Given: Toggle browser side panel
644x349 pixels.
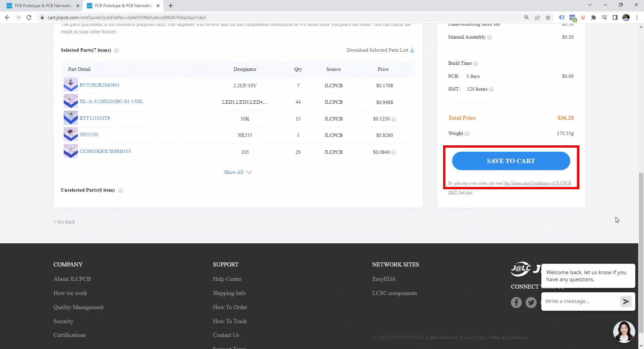Looking at the screenshot, I should point(615,17).
